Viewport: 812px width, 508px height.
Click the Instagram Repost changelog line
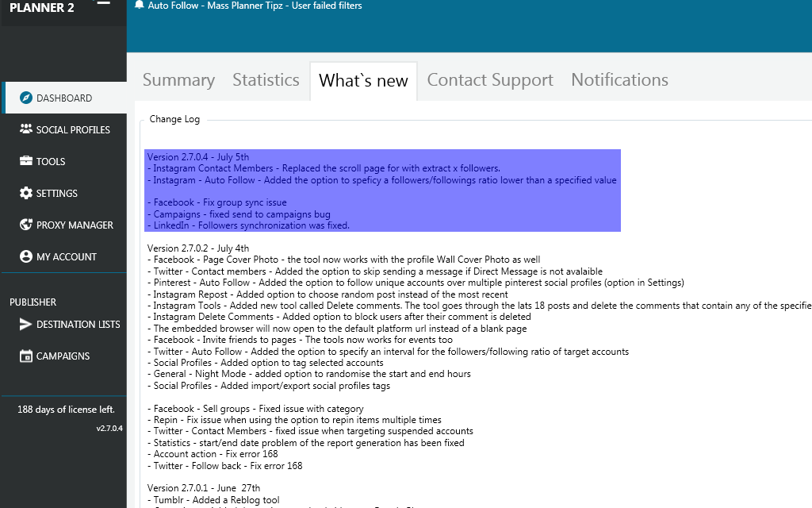click(x=327, y=294)
